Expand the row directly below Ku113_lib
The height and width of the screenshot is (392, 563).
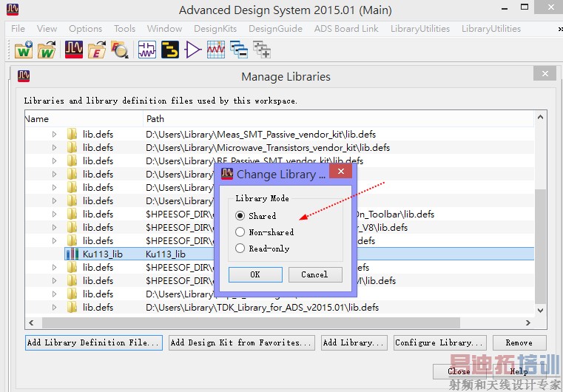54,267
